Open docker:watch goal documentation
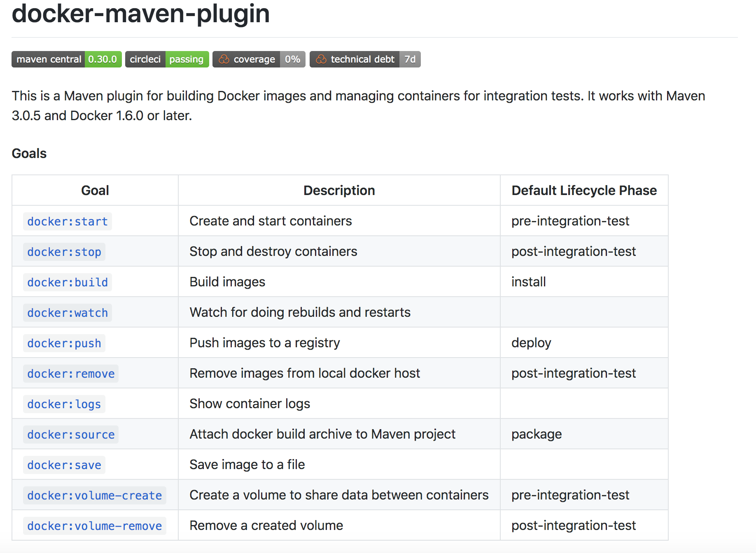The height and width of the screenshot is (553, 756). pyautogui.click(x=68, y=313)
